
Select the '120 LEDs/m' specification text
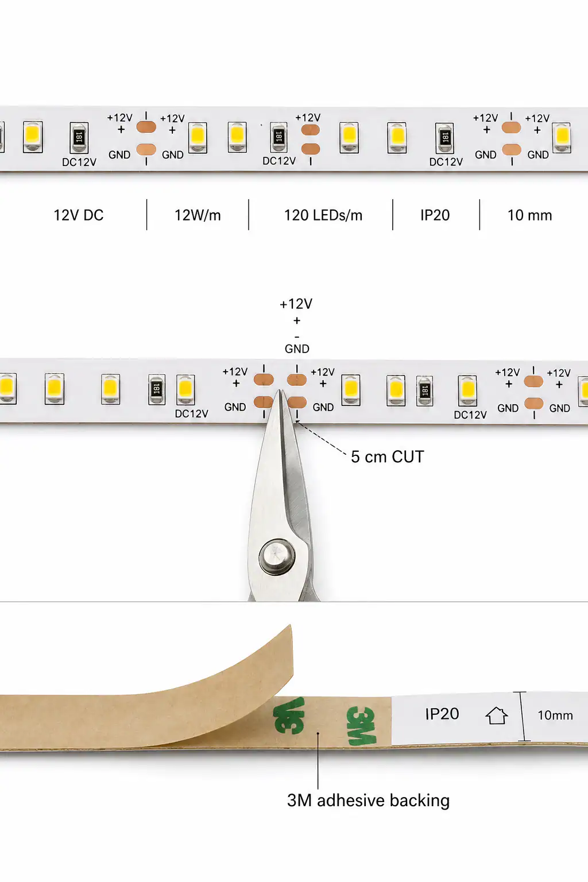click(x=323, y=215)
